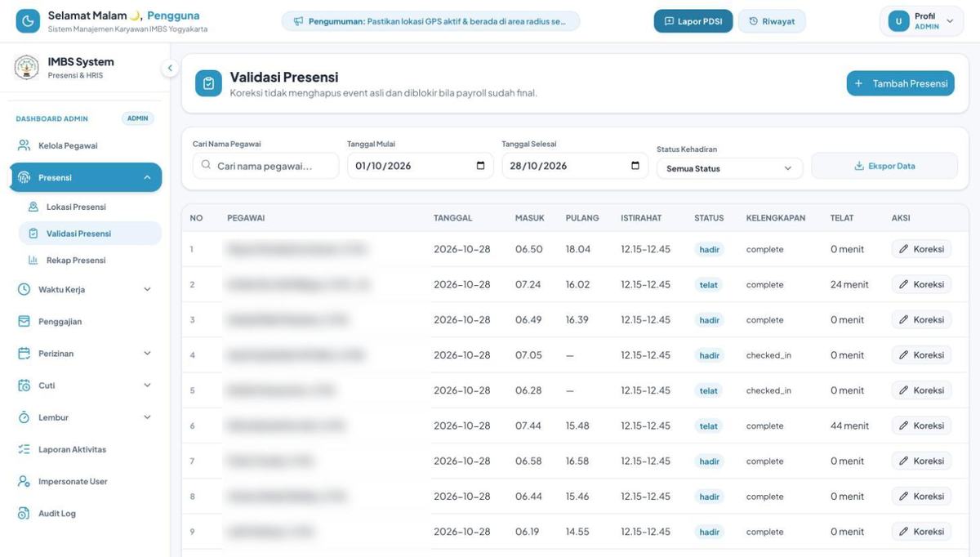
Task: Collapse the sidebar with arrow button
Action: [170, 69]
